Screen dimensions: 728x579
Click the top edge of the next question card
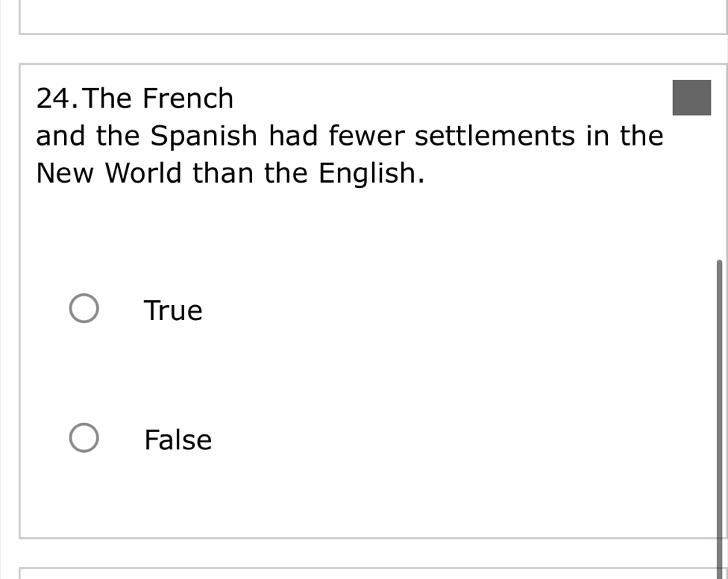373,569
